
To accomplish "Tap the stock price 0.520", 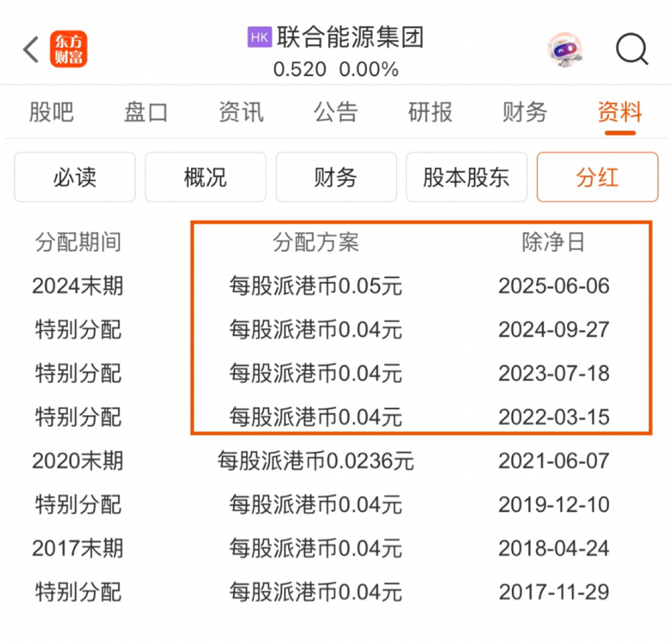I will (x=299, y=70).
